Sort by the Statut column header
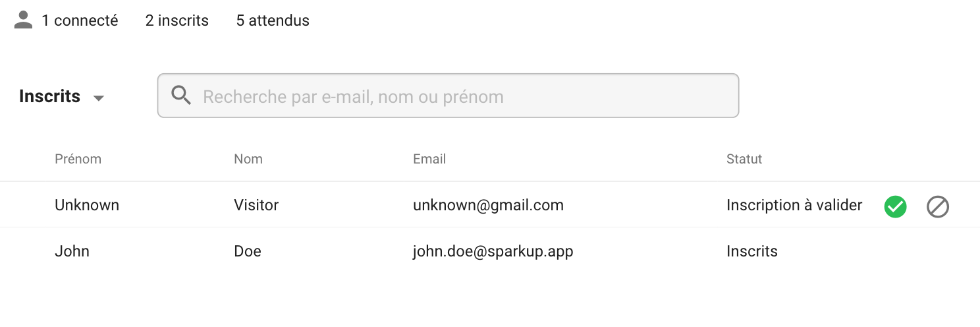The image size is (980, 327). [x=744, y=159]
